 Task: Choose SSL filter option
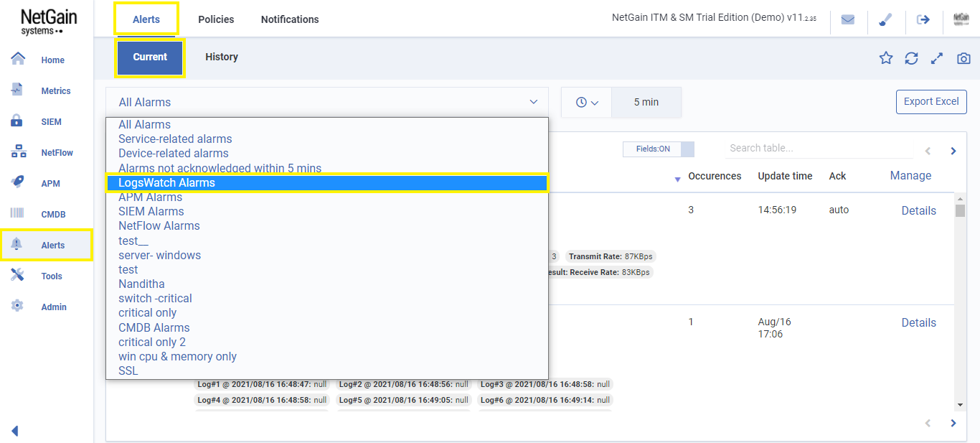pos(327,370)
